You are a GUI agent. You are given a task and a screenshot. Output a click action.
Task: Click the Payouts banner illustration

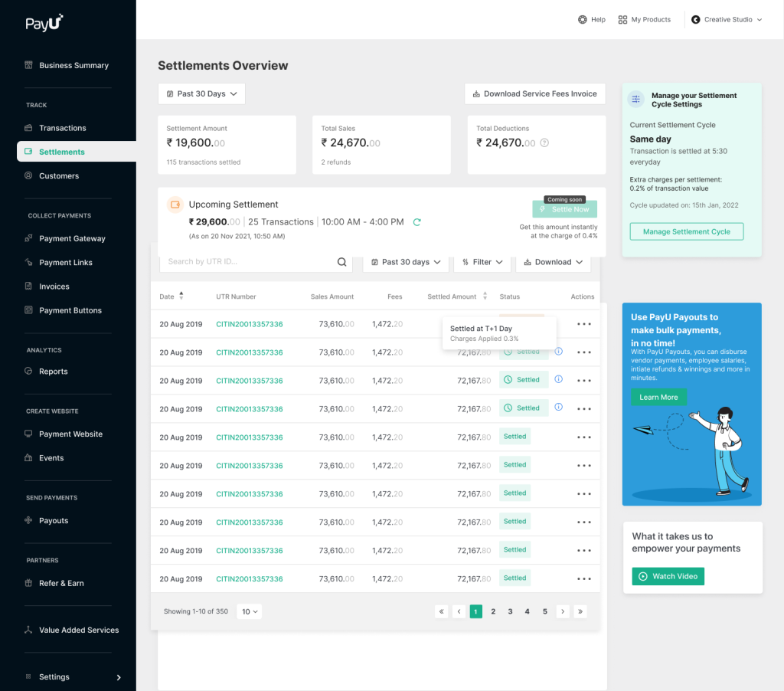(692, 454)
